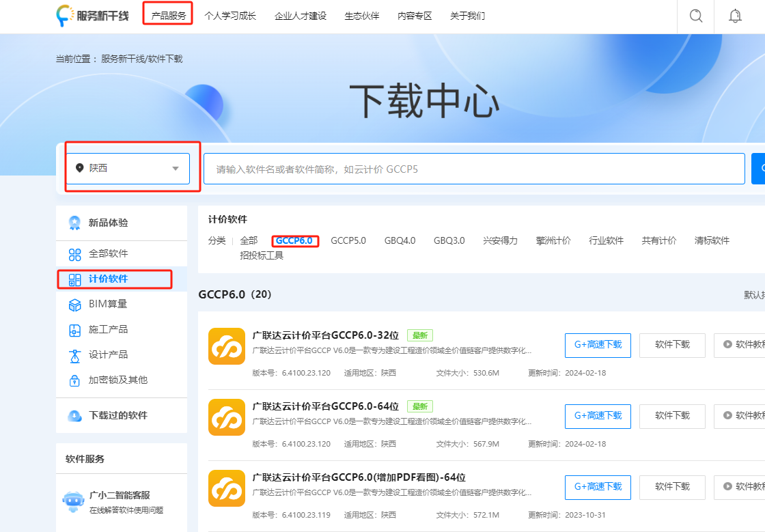Viewport: 765px width, 532px height.
Task: Click the blue search button next to input
Action: tap(758, 169)
